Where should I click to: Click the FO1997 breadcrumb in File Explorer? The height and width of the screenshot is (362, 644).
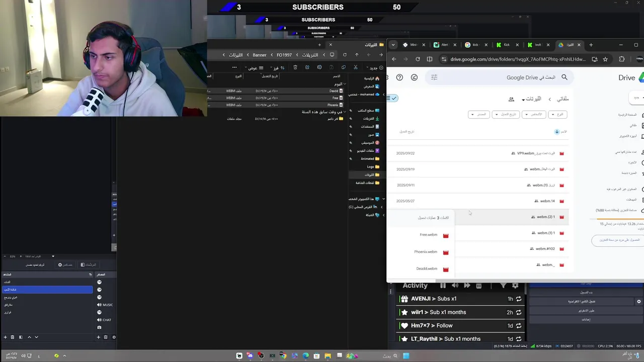(284, 55)
